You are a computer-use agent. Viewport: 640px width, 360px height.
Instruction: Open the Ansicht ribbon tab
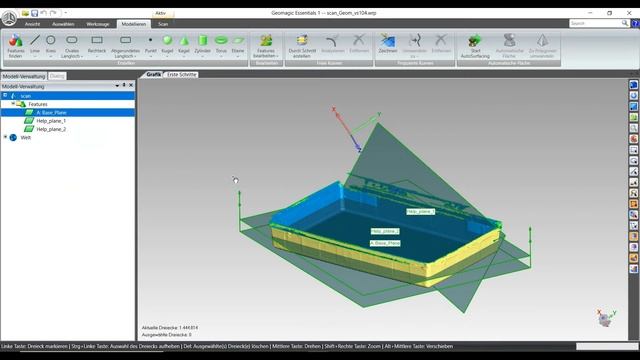[32, 24]
